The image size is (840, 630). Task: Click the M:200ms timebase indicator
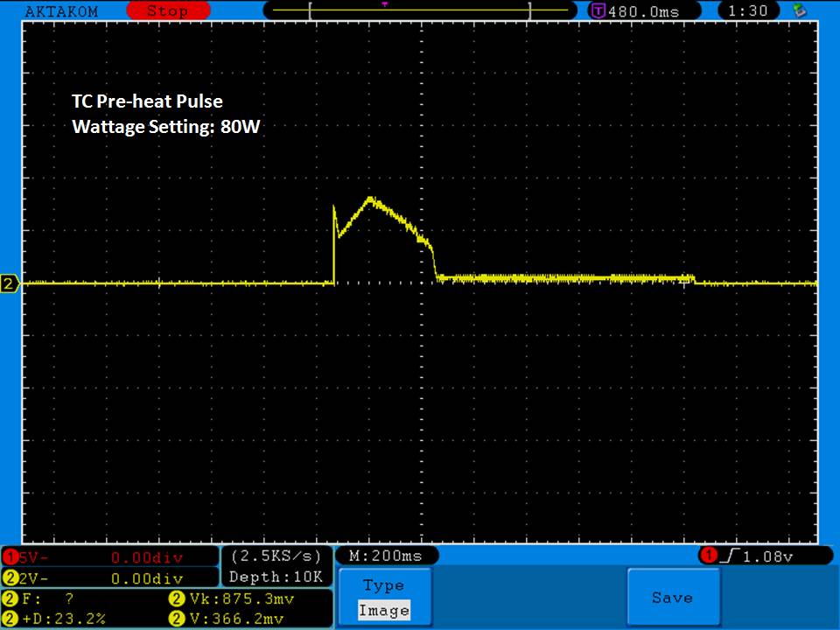point(386,556)
